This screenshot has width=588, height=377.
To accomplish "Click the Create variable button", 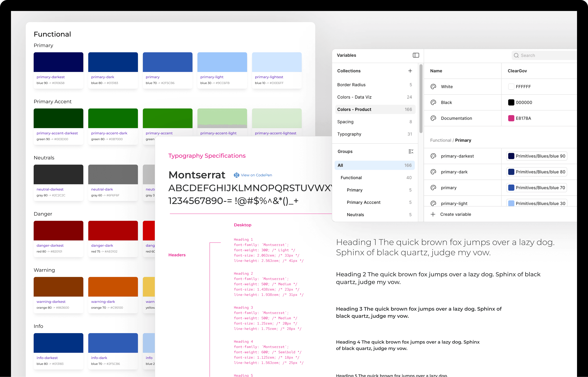I will [456, 214].
